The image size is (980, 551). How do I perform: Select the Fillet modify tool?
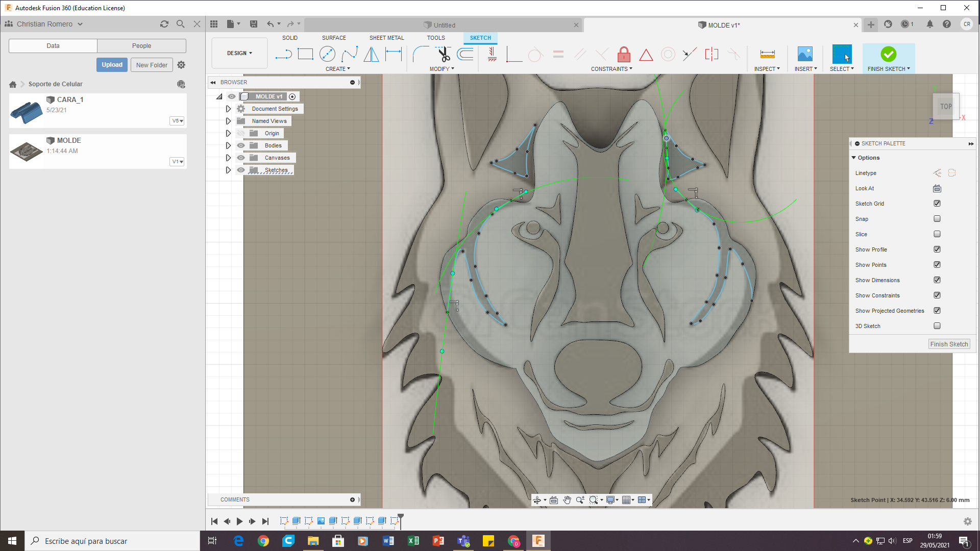421,54
